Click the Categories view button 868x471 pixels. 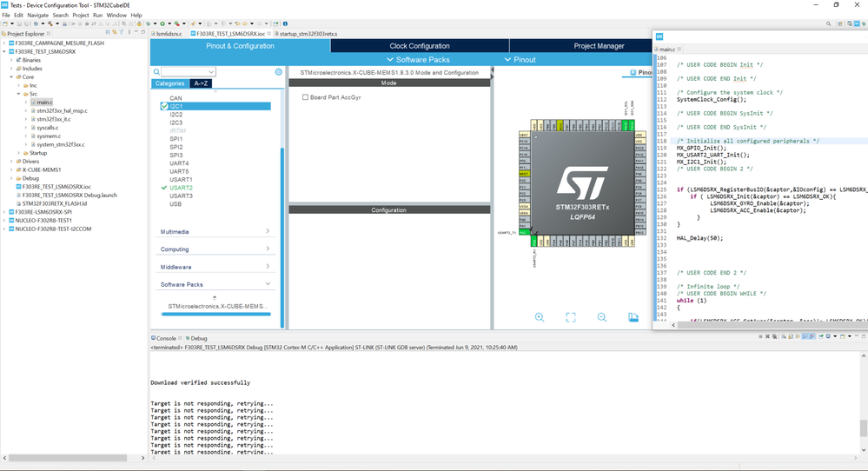pyautogui.click(x=169, y=83)
